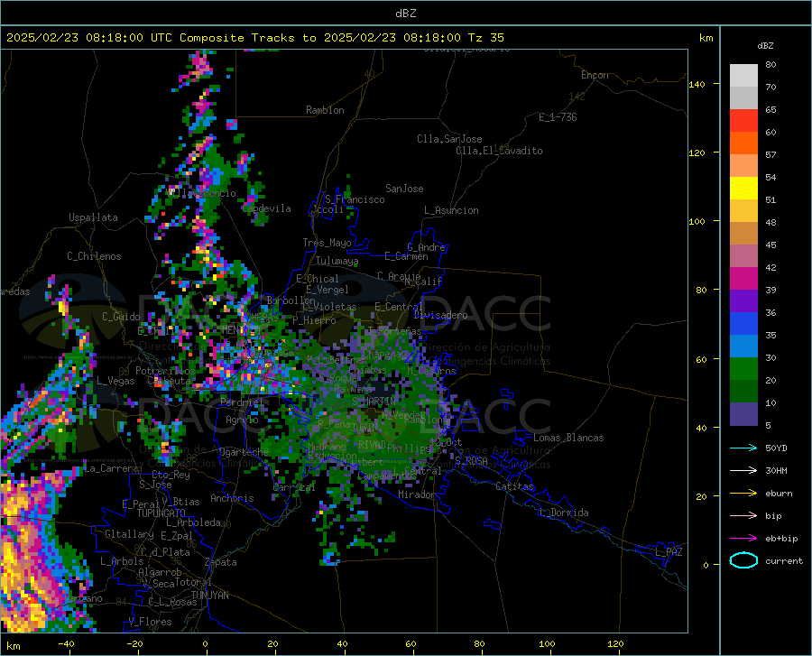
Task: Click the Encon place label
Action: [595, 75]
